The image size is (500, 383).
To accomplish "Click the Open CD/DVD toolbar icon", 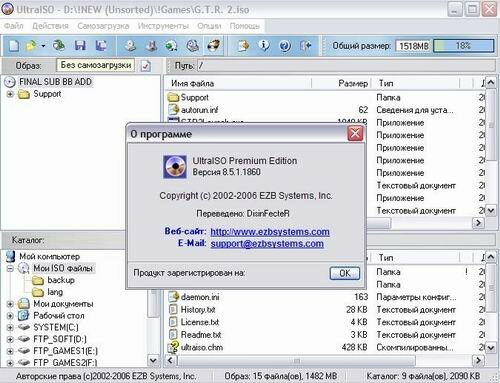I will pos(59,45).
